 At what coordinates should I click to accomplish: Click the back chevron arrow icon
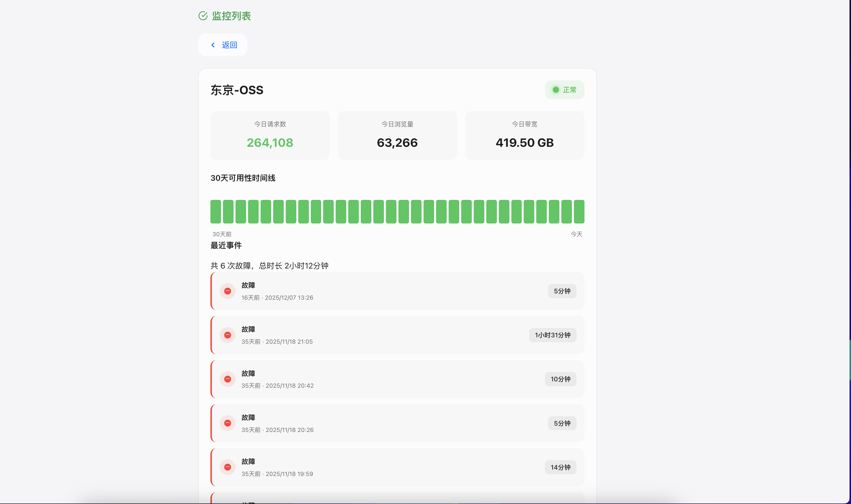[213, 45]
